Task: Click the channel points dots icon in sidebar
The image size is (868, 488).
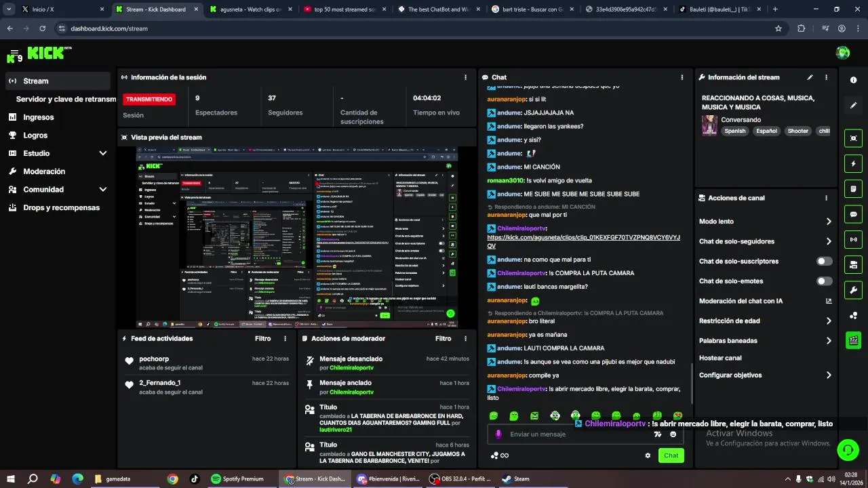Action: (x=853, y=315)
